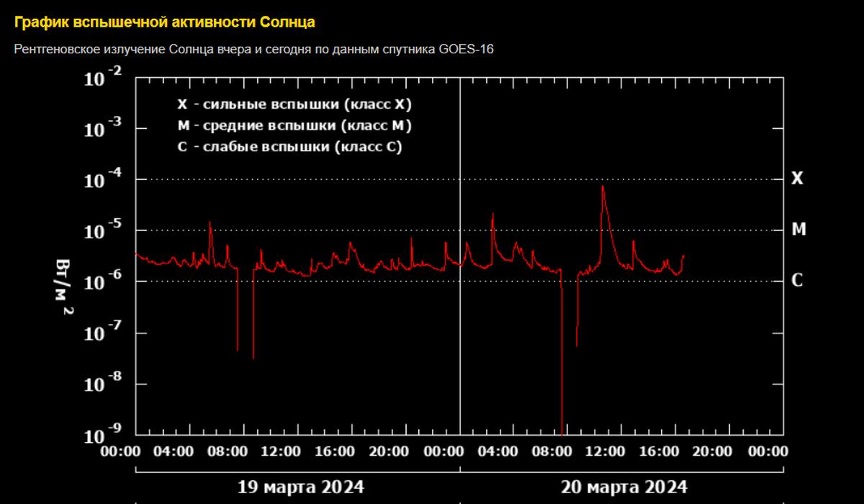Click the 16:00 time label under 20 March
Viewport: 864px width, 504px height.
pos(658,451)
